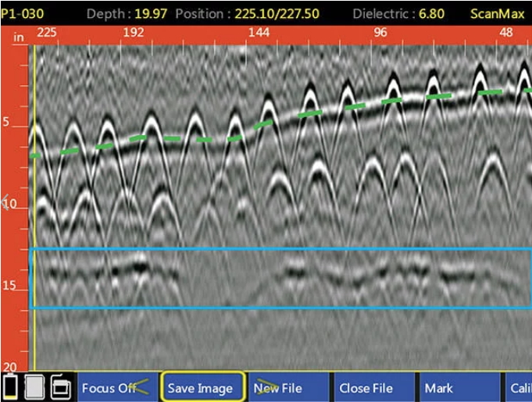This screenshot has height=402, width=532.
Task: Click the P1-030 file name label
Action: click(x=23, y=13)
